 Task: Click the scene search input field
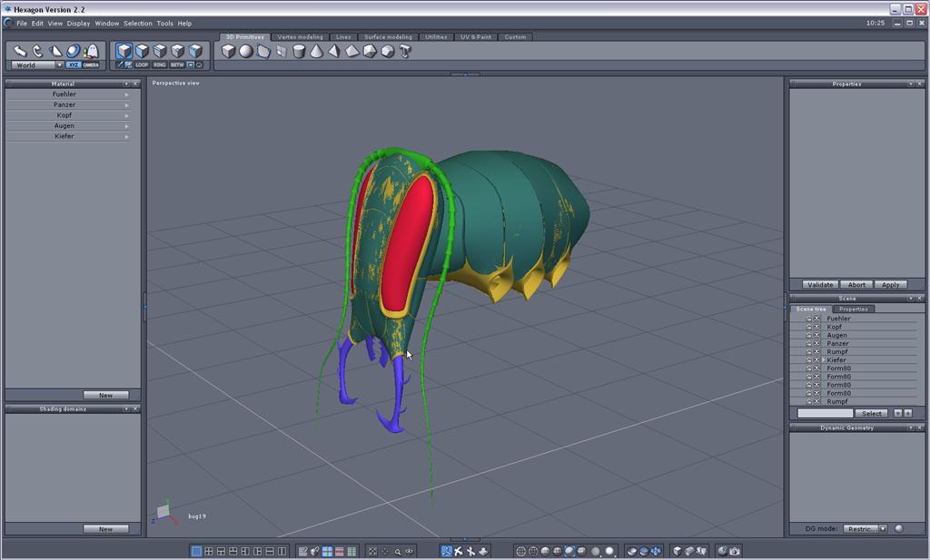point(825,413)
